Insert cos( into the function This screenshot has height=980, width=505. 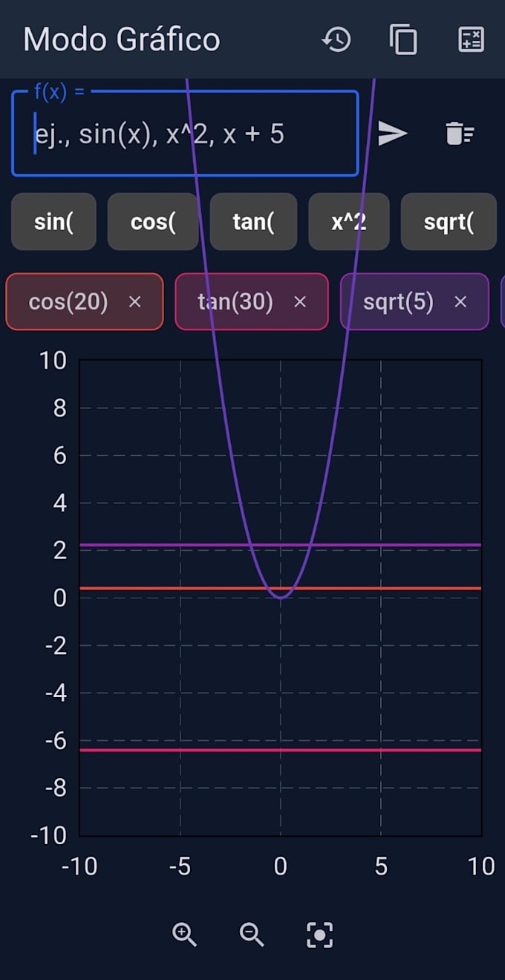click(x=153, y=221)
